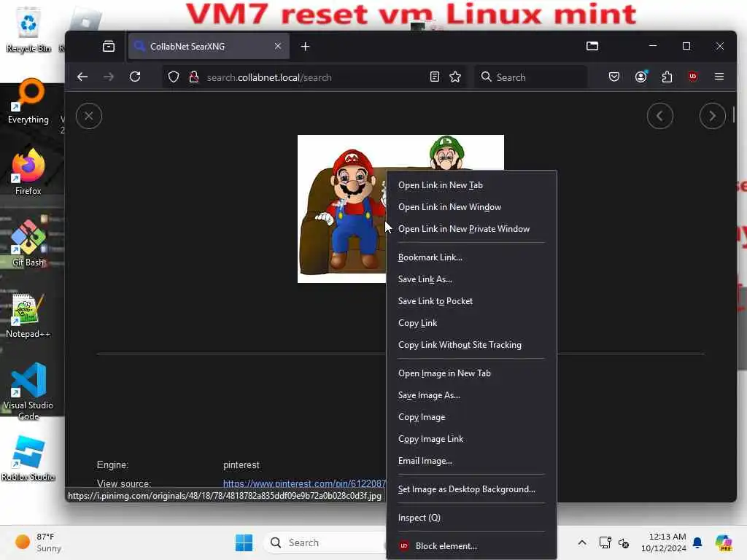Reload the current page

(135, 77)
